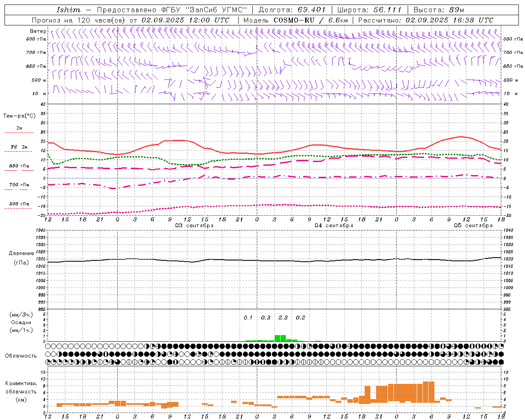Click the '05 сентября' date label
This screenshot has width=525, height=420.
(473, 226)
